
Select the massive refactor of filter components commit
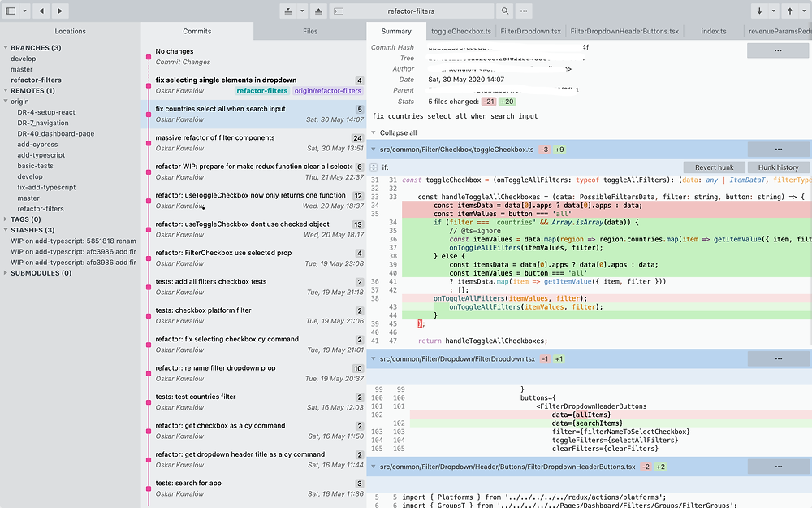[x=253, y=143]
